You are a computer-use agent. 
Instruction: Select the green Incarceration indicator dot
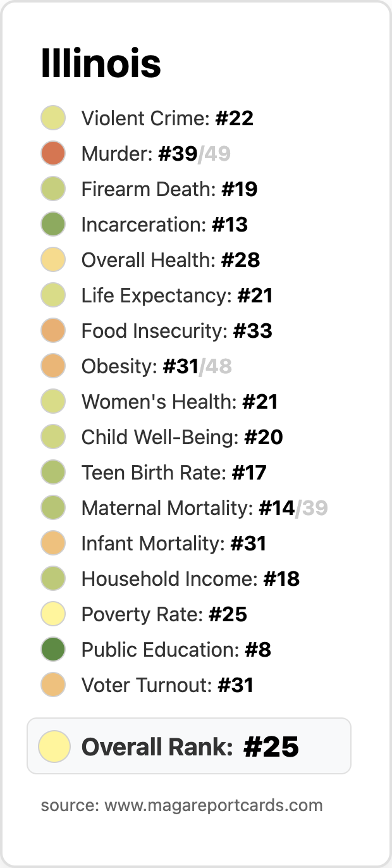coord(53,225)
